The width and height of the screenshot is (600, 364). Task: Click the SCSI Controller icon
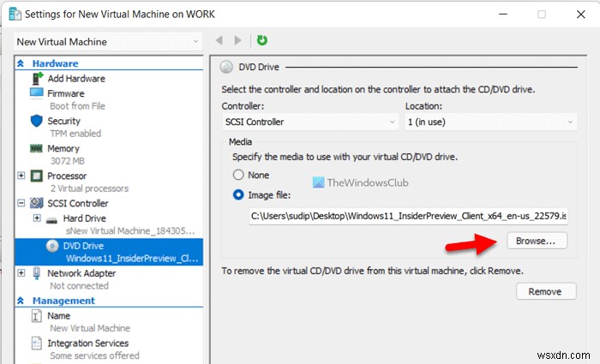pos(37,203)
